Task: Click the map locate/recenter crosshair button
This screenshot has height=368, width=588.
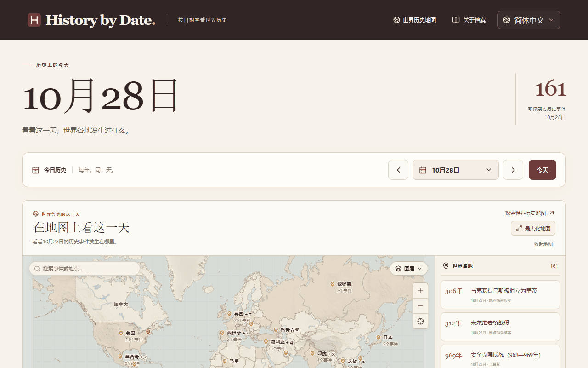Action: tap(420, 321)
